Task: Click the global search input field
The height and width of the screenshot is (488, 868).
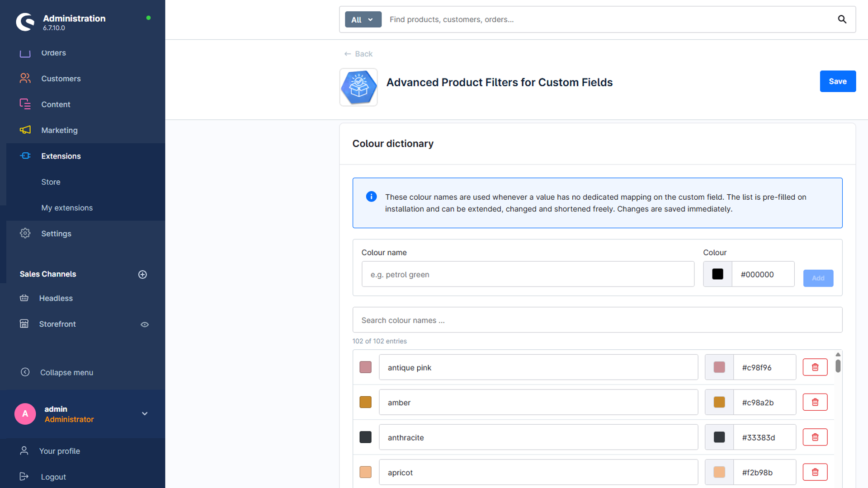Action: (609, 19)
